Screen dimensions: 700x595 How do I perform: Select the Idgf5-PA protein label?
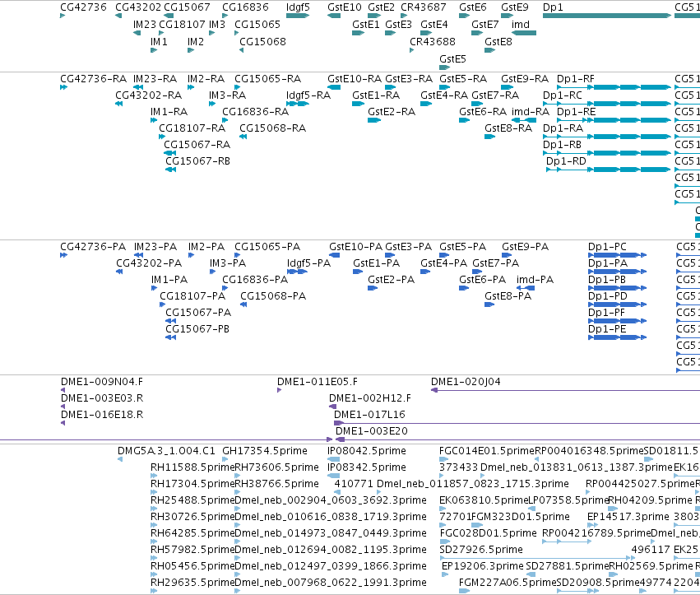tap(309, 263)
